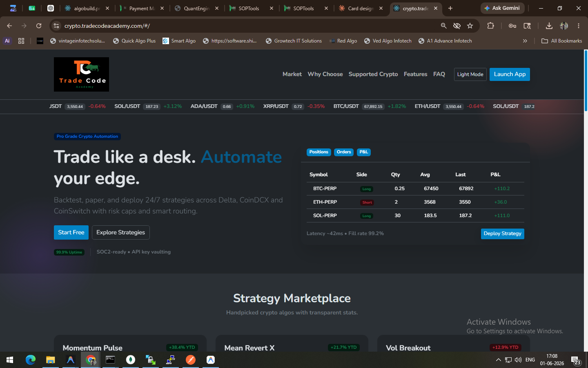This screenshot has height=368, width=588.
Task: Click the address bar URL
Action: click(x=107, y=26)
